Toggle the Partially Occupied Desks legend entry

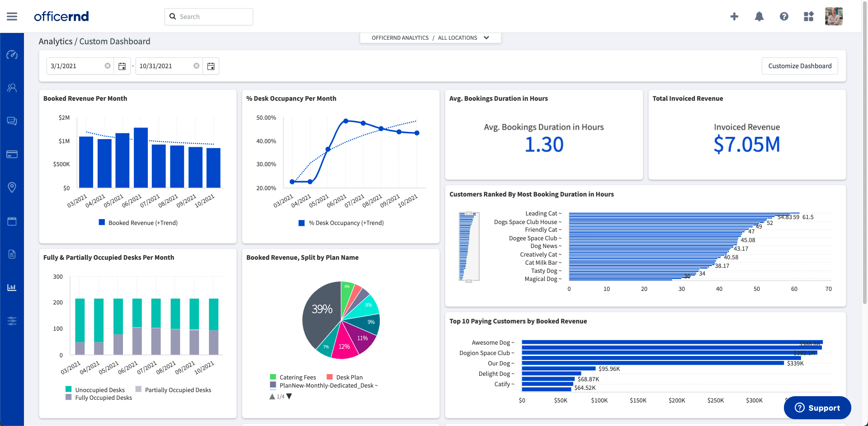click(x=174, y=390)
